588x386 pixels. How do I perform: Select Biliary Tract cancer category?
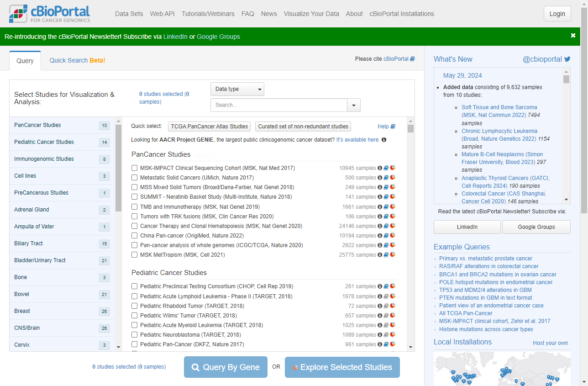[62, 243]
